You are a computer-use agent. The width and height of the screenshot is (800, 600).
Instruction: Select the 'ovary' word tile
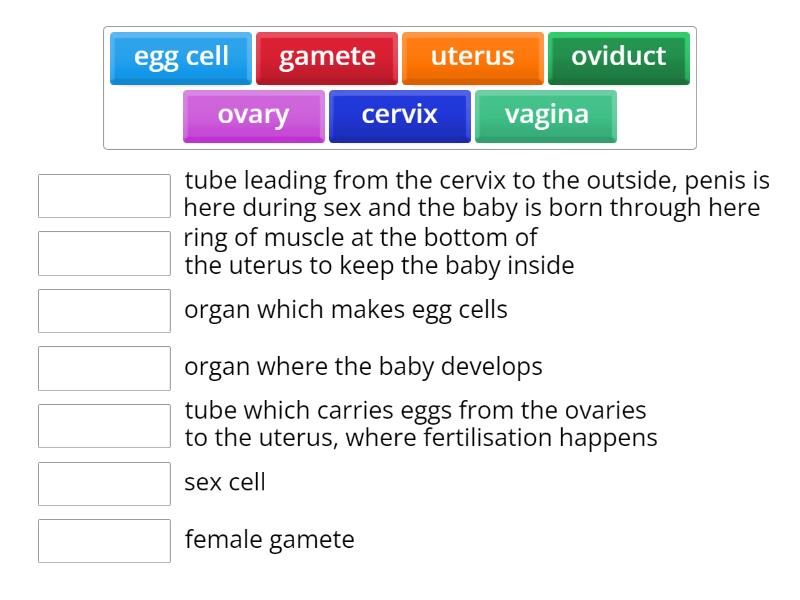[253, 114]
